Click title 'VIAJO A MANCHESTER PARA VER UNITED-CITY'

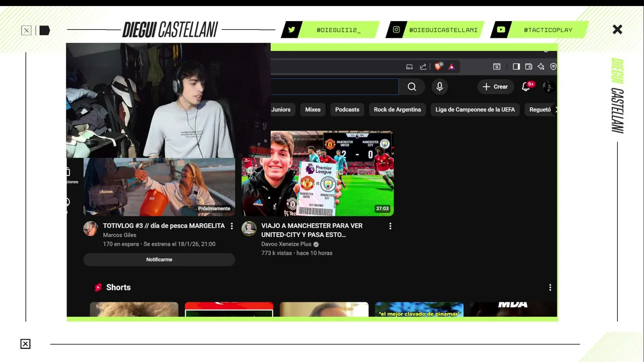coord(312,230)
